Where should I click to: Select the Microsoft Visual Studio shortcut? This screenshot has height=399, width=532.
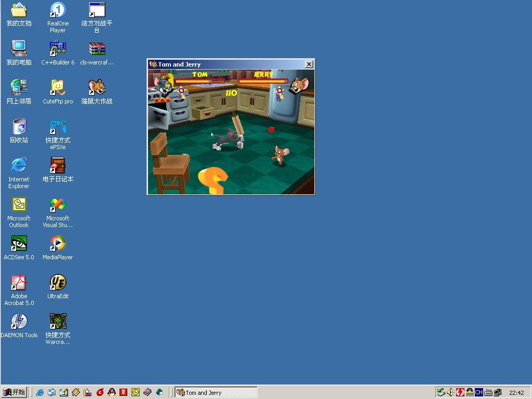tap(58, 212)
